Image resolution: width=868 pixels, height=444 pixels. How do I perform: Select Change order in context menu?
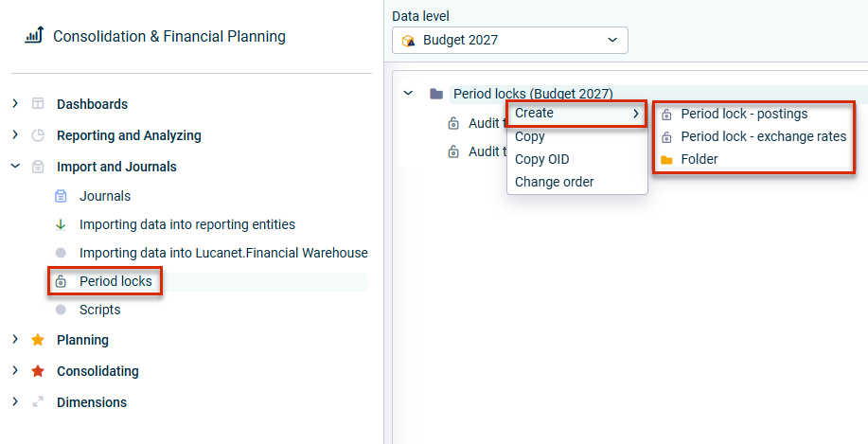tap(554, 182)
